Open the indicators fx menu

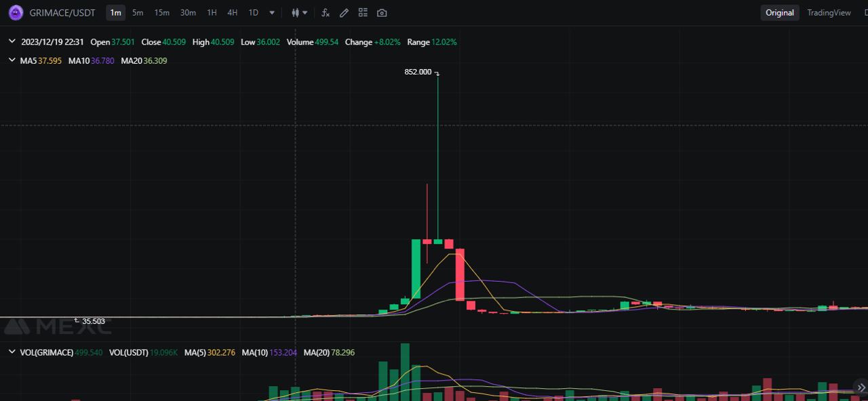325,13
